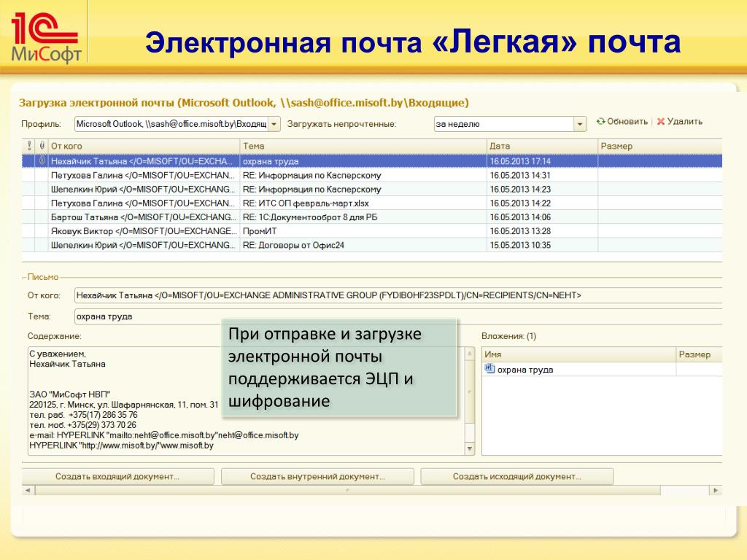The width and height of the screenshot is (747, 560).
Task: Click the 1C МиСофт logo
Action: coord(46,38)
